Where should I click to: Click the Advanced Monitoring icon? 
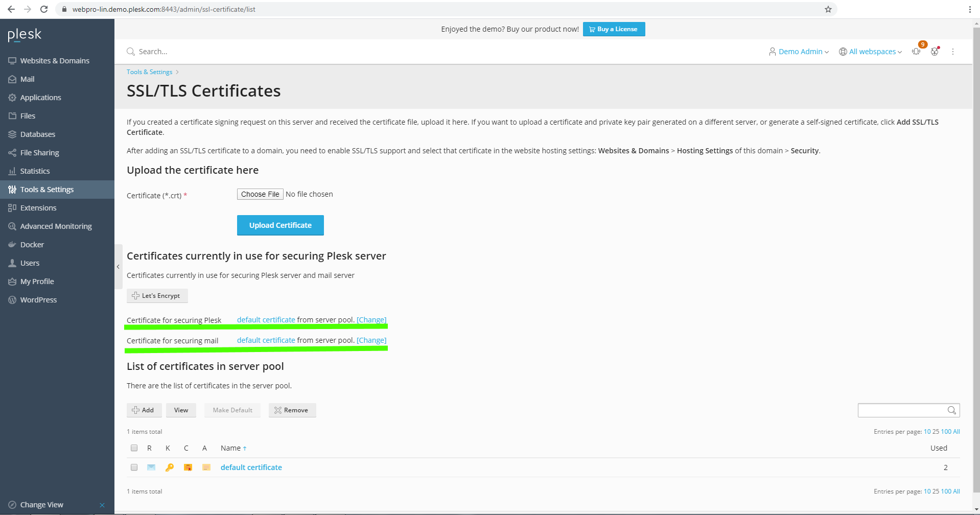tap(12, 226)
